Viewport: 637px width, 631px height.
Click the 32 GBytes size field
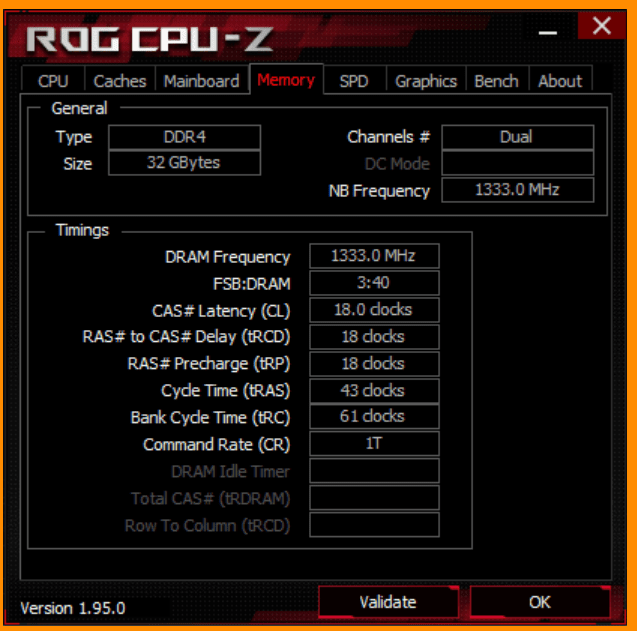point(184,163)
